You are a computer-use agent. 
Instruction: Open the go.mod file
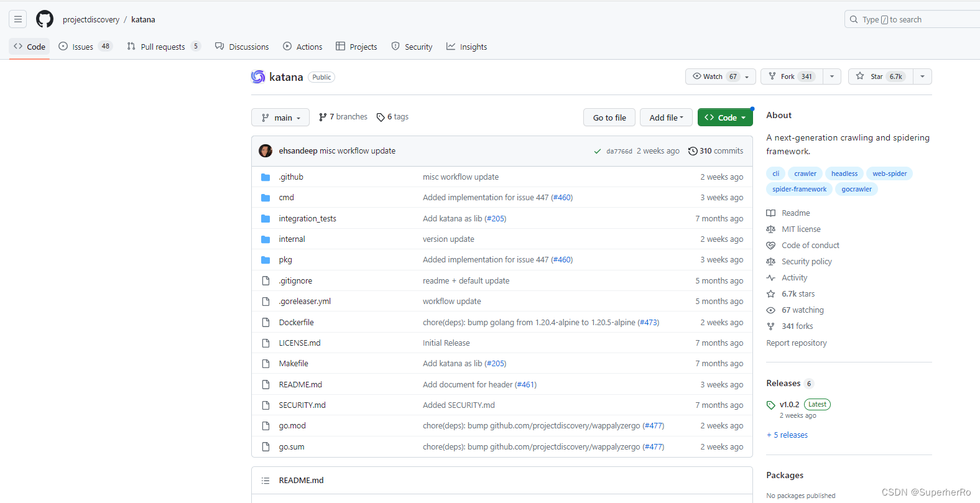click(x=292, y=426)
